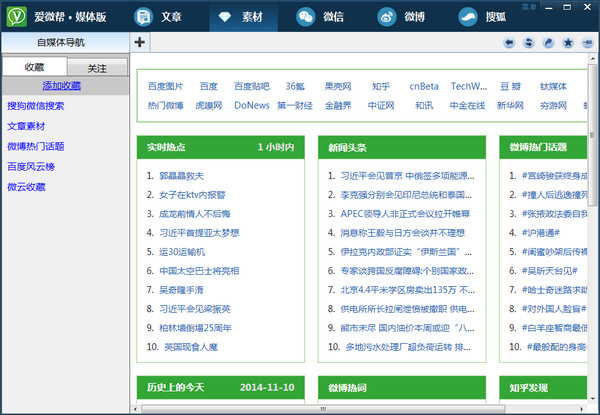This screenshot has width=600, height=415.
Task: Open the 豆瓣 site link
Action: [x=510, y=86]
